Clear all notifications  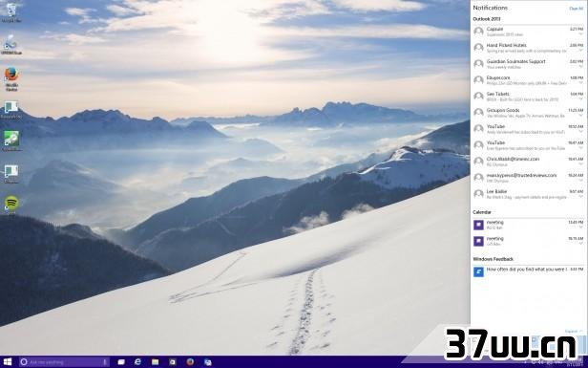tap(576, 9)
